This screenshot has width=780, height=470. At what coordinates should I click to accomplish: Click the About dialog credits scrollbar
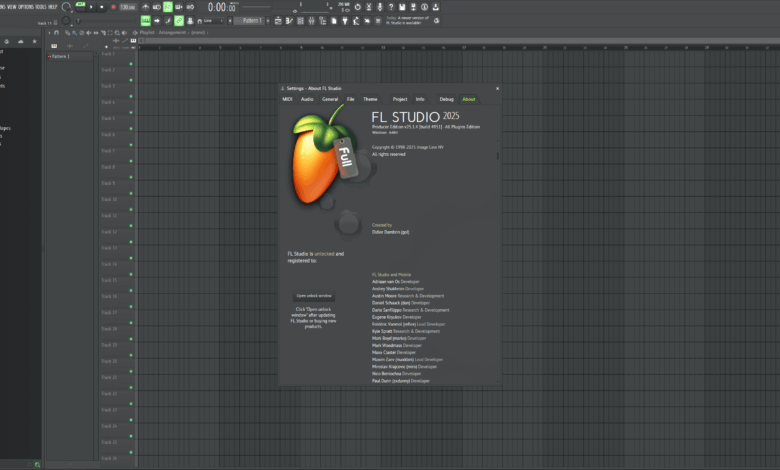[x=497, y=156]
